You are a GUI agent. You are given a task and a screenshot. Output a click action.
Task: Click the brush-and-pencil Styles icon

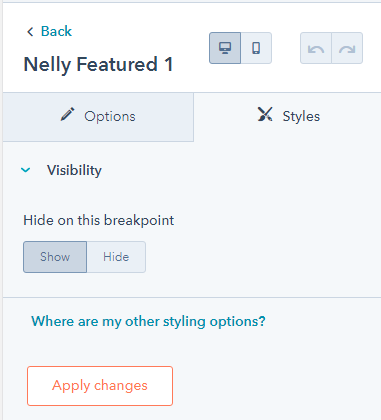(x=265, y=114)
